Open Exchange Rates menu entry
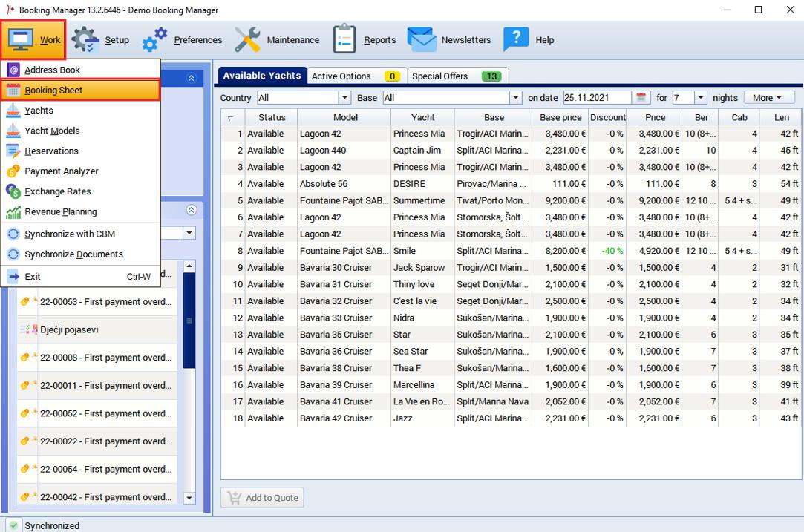This screenshot has height=532, width=804. 80,191
